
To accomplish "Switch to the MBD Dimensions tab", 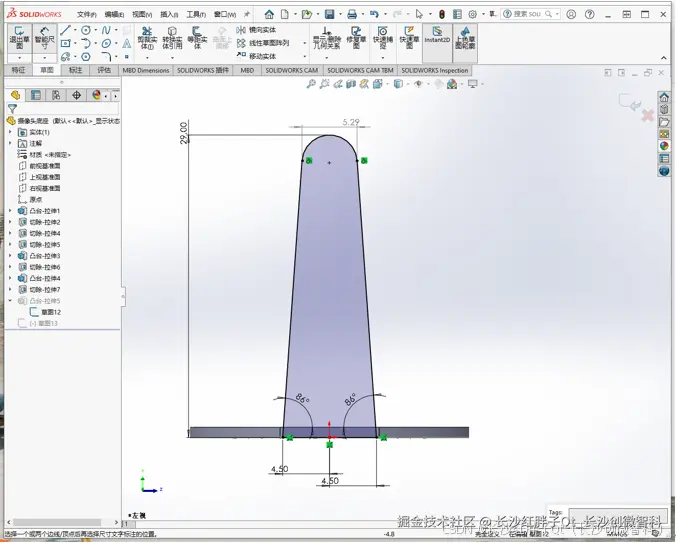I will pos(146,70).
